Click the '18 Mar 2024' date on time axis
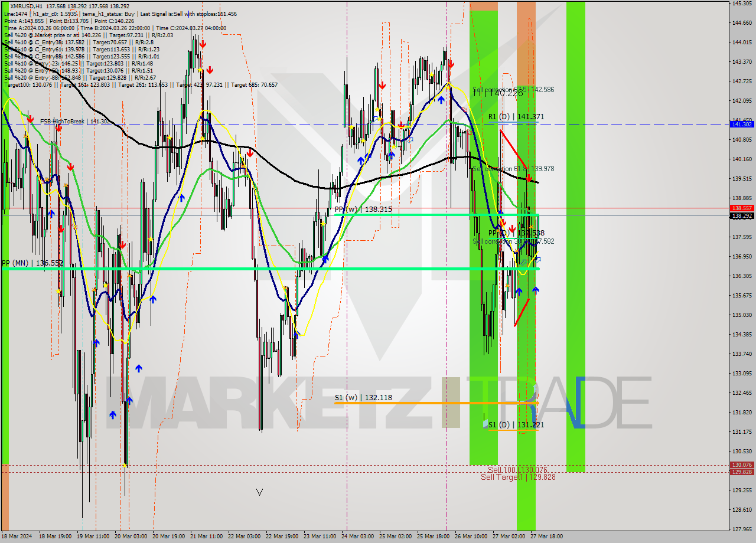The image size is (756, 543). (x=17, y=537)
